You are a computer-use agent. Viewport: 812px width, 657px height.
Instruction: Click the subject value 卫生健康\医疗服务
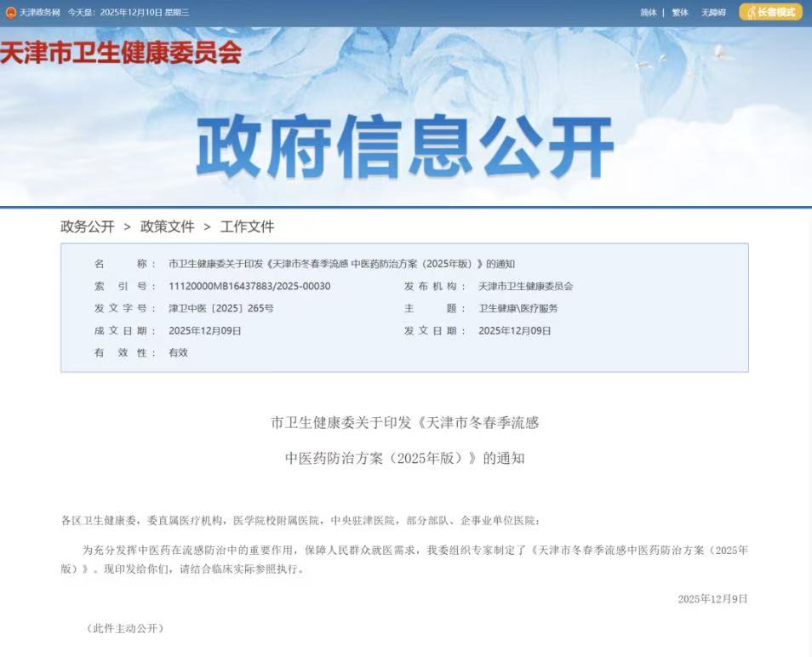(x=518, y=308)
